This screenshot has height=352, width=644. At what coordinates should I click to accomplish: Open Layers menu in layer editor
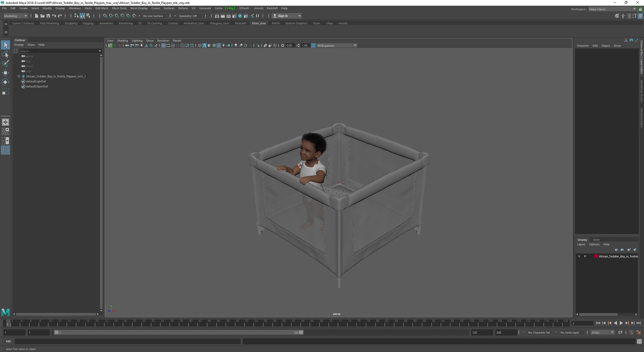coord(581,244)
